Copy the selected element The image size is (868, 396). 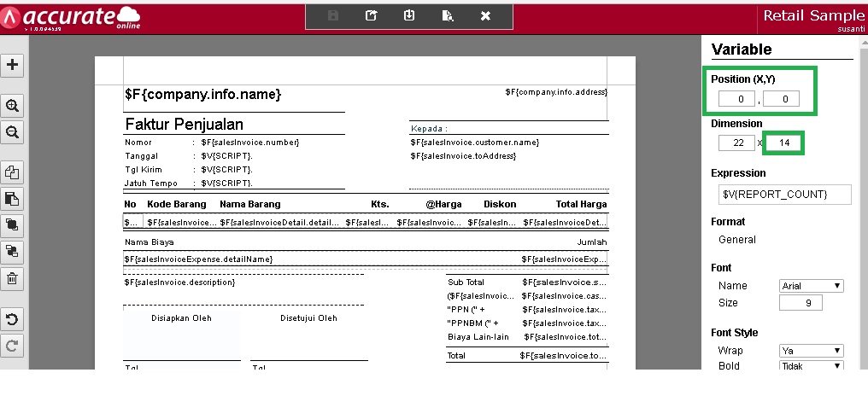(x=12, y=172)
